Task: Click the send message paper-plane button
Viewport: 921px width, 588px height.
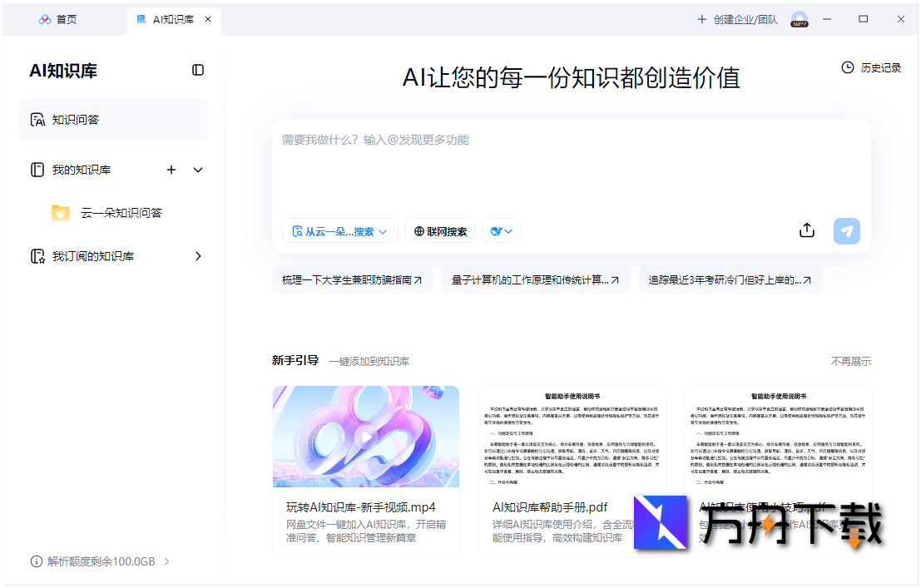Action: [846, 230]
